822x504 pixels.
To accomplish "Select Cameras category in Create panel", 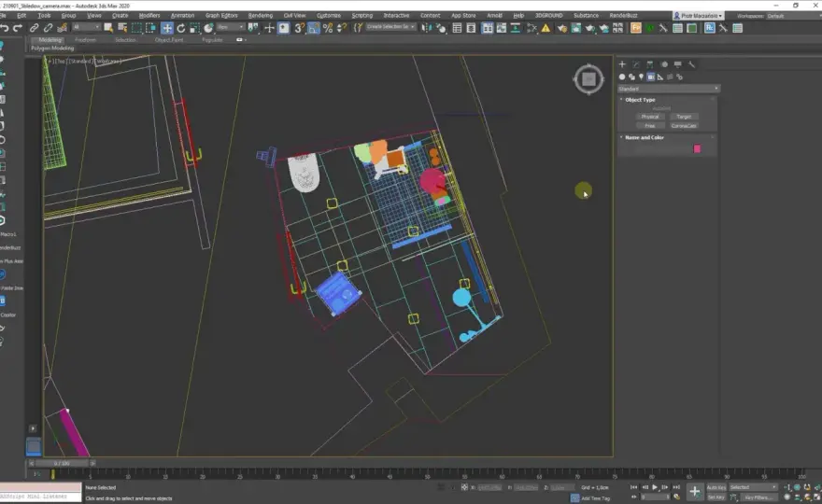I will (x=650, y=77).
